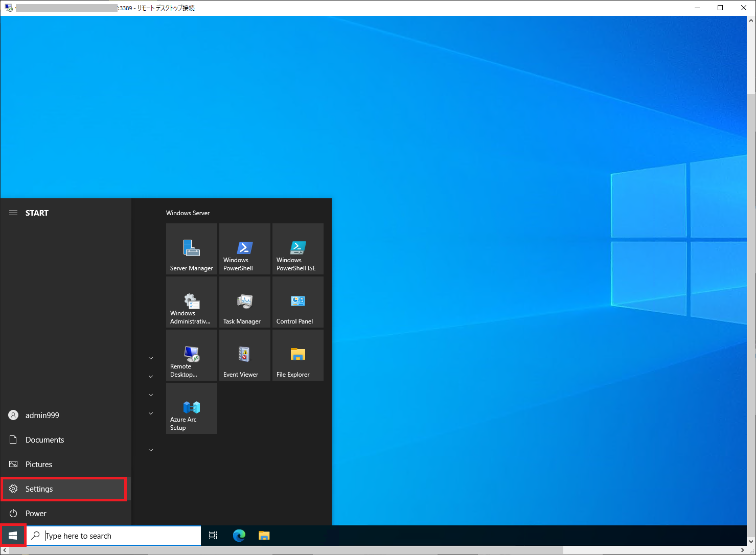756x555 pixels.
Task: Open Settings from the Start menu
Action: coord(65,489)
